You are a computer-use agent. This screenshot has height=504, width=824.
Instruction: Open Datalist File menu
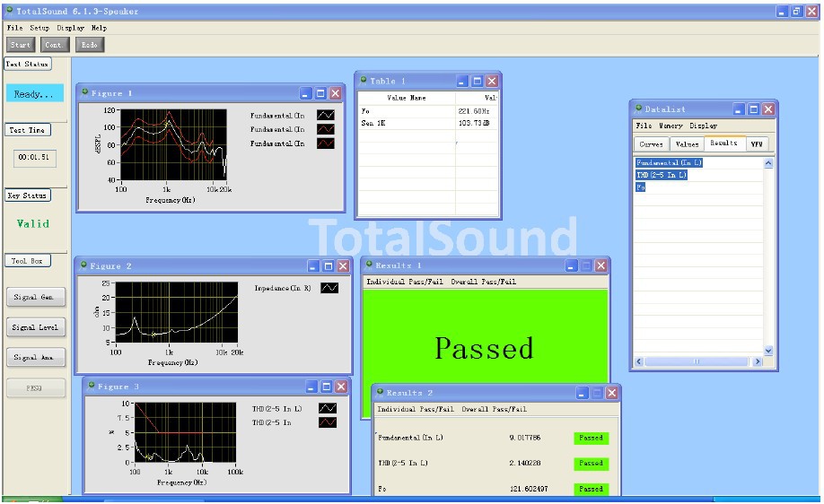(644, 126)
